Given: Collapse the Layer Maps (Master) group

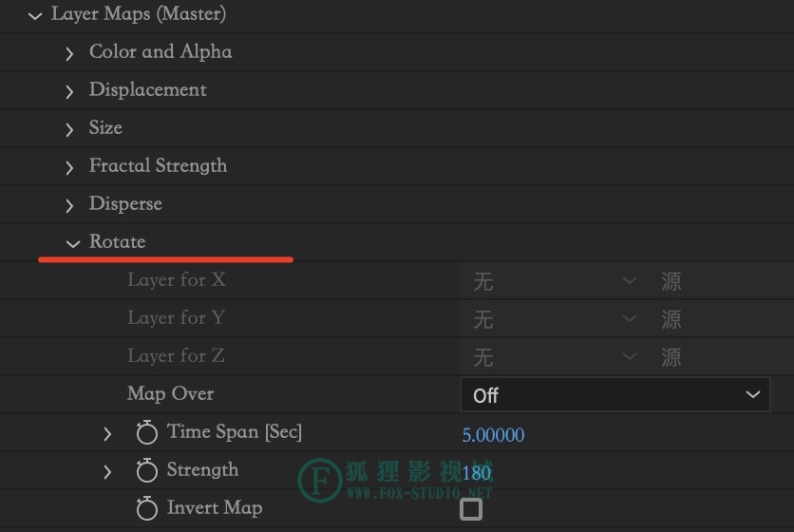Looking at the screenshot, I should 35,16.
